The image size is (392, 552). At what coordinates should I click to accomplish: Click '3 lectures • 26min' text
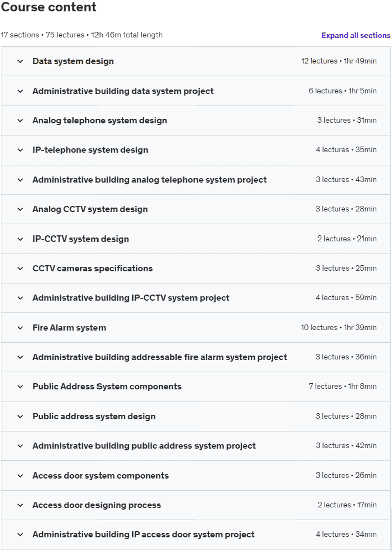pos(346,475)
